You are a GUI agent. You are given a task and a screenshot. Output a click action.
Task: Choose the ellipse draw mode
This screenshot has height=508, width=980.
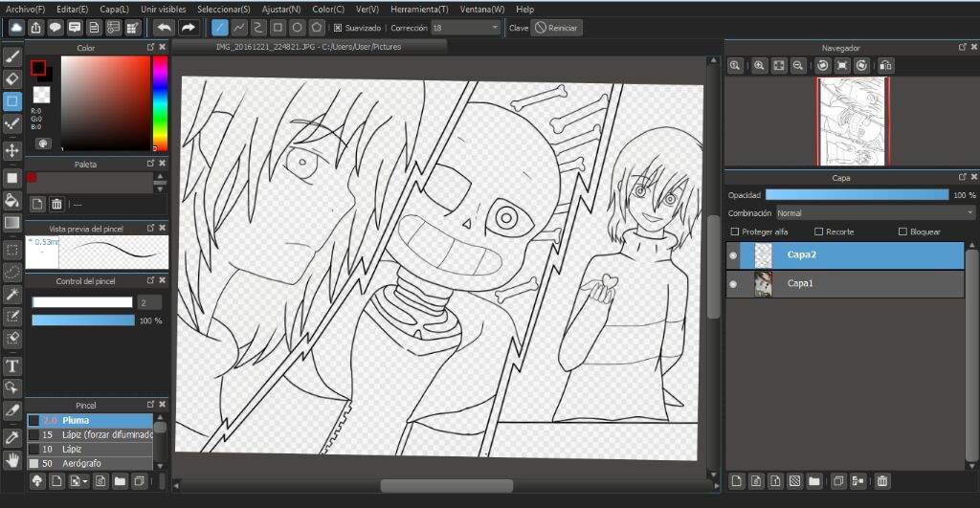click(x=298, y=28)
